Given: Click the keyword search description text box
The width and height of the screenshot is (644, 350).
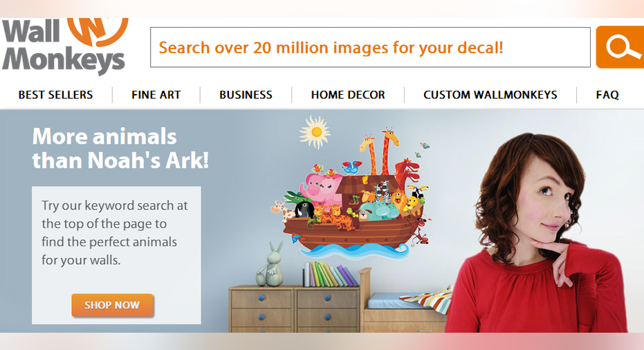Looking at the screenshot, I should pyautogui.click(x=116, y=255).
